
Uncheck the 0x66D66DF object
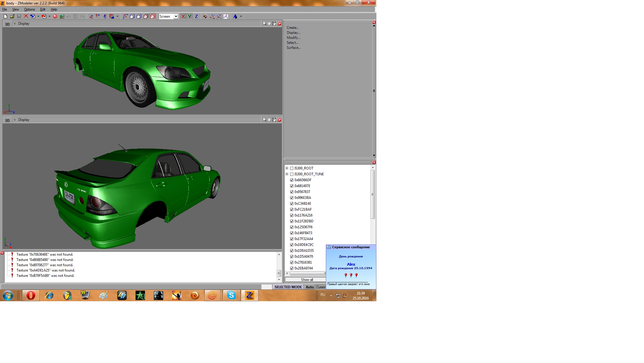click(292, 180)
